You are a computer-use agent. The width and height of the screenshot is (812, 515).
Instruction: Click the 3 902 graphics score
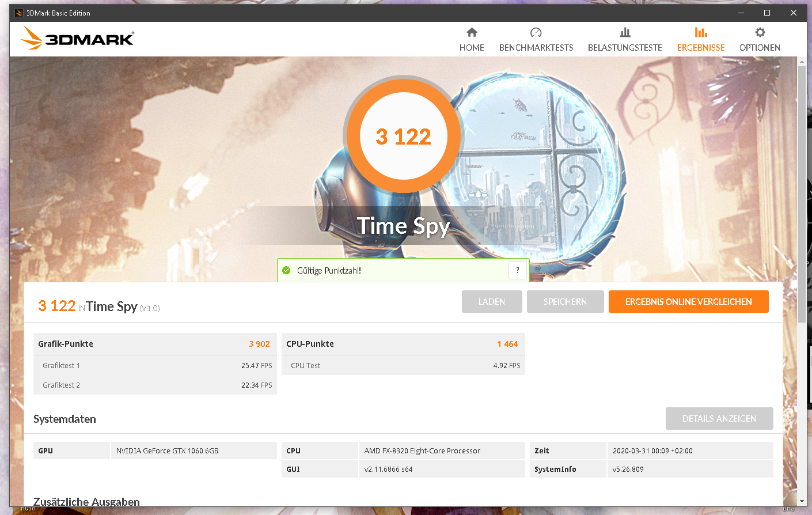(x=259, y=344)
